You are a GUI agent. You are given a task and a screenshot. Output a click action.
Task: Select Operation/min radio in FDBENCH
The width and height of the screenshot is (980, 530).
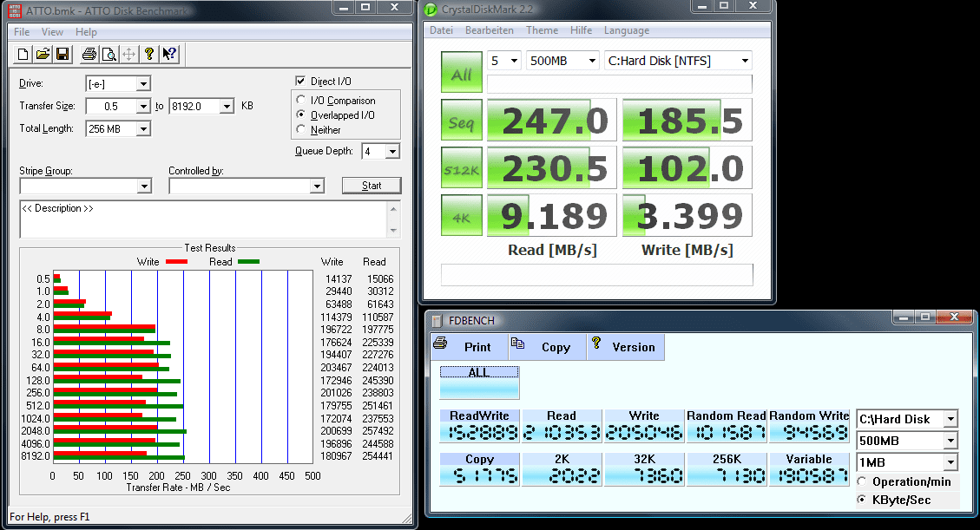click(x=863, y=481)
